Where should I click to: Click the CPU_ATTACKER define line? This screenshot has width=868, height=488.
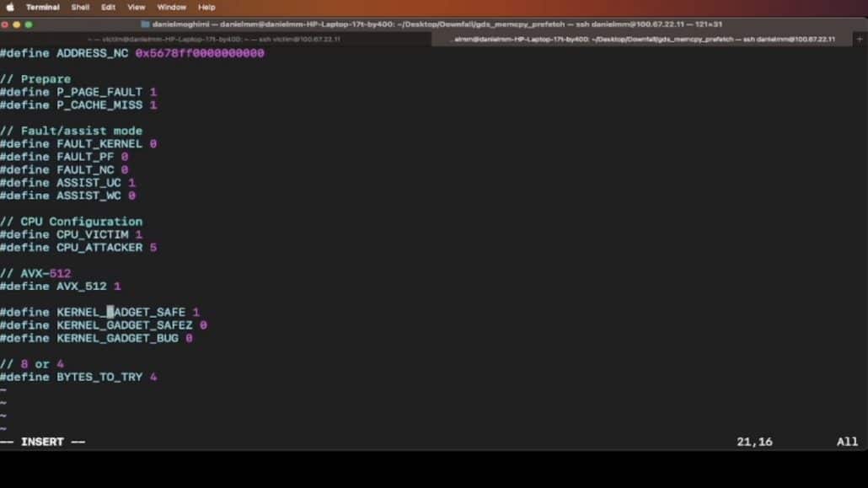[x=78, y=248]
